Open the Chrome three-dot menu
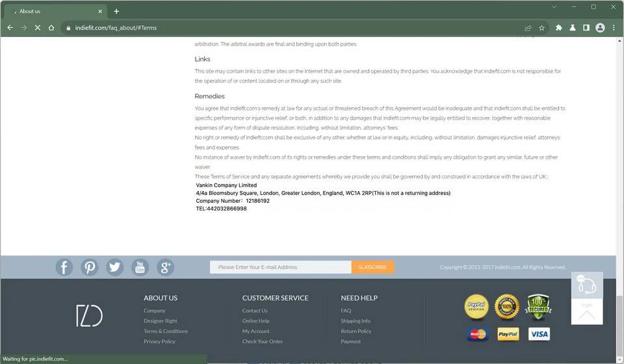The image size is (624, 364). coord(614,28)
